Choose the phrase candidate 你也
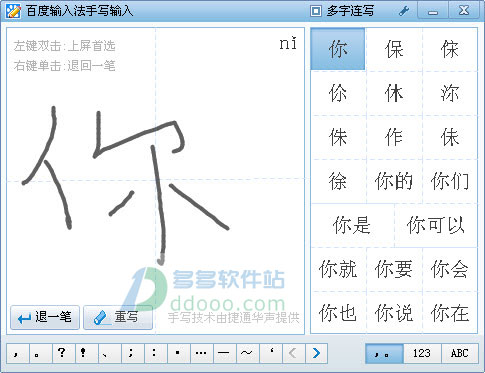 coord(338,313)
